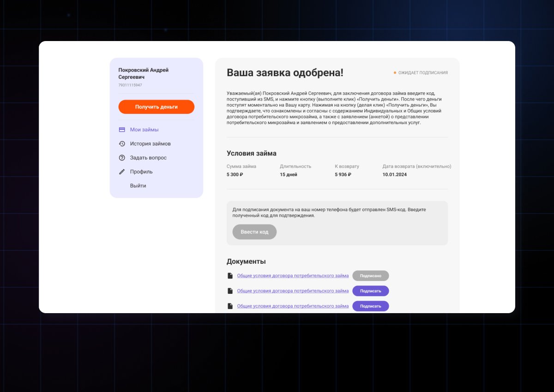Click the clock icon beside История займов

coord(122,143)
